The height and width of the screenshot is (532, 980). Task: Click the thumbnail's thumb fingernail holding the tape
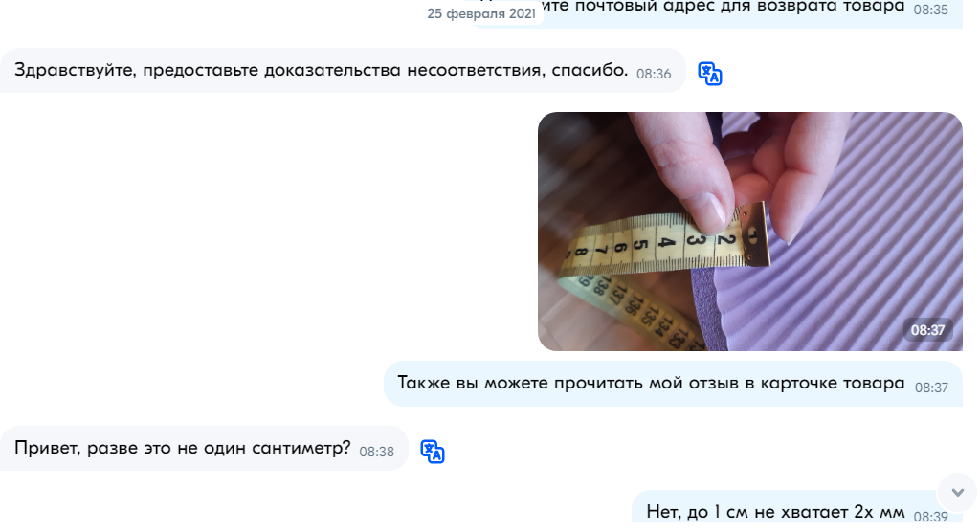[x=710, y=209]
